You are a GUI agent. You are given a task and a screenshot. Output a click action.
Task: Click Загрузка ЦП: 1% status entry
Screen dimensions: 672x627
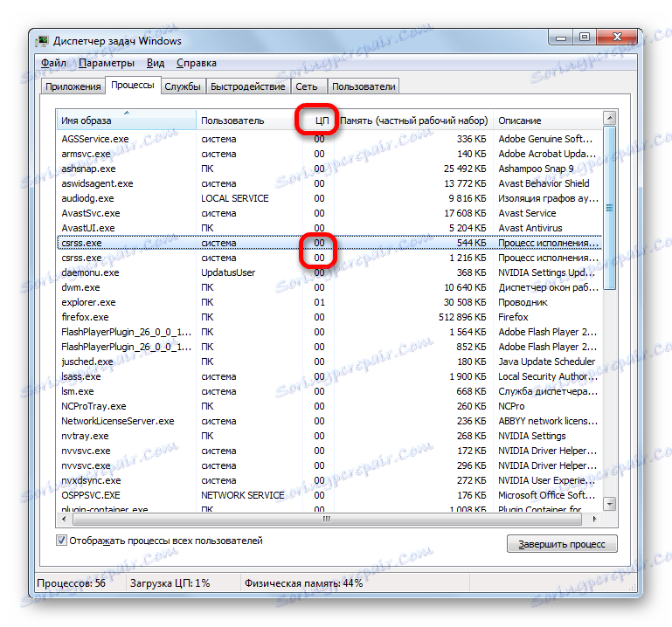click(x=170, y=582)
